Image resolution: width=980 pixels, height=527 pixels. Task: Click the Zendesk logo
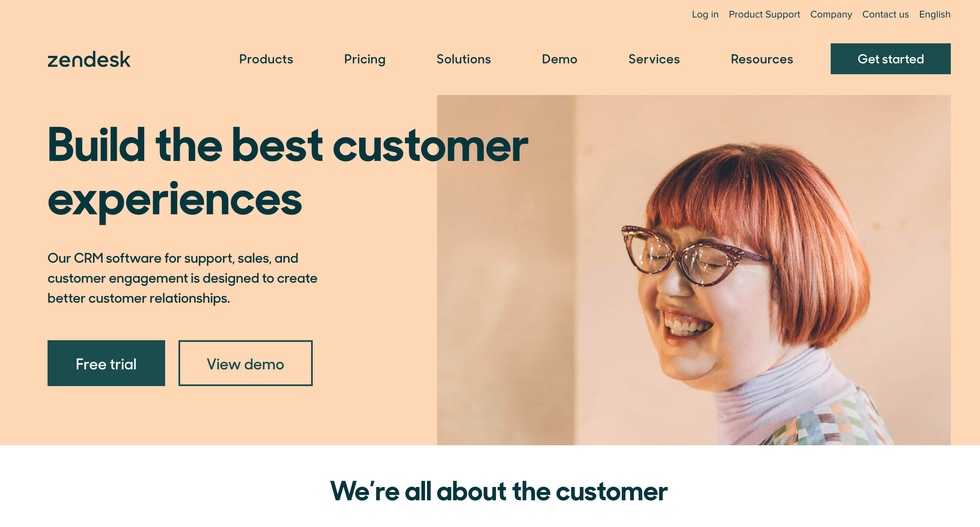89,60
